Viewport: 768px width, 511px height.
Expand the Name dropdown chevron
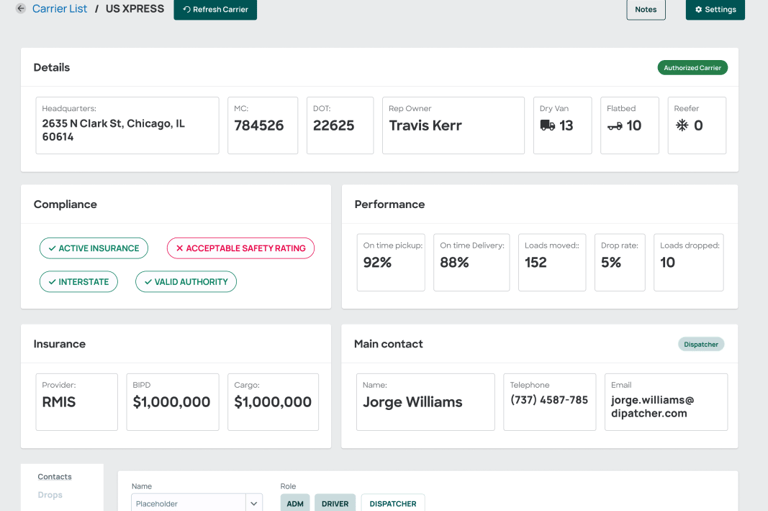coord(254,503)
